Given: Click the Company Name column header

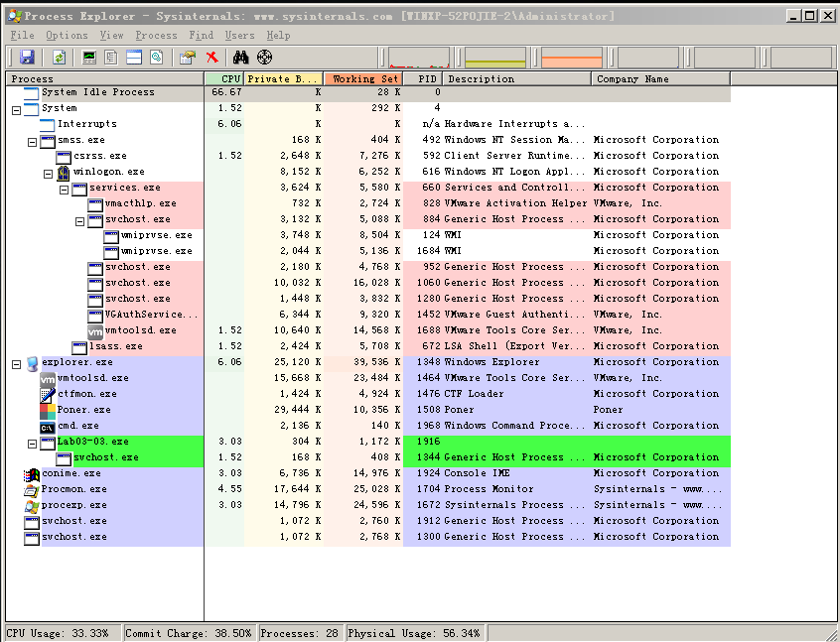Looking at the screenshot, I should tap(660, 78).
